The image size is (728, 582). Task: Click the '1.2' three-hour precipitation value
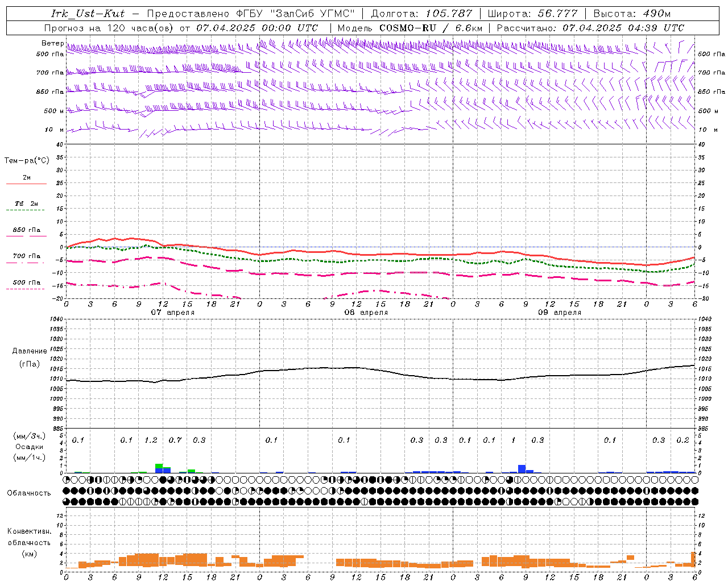[x=151, y=440]
